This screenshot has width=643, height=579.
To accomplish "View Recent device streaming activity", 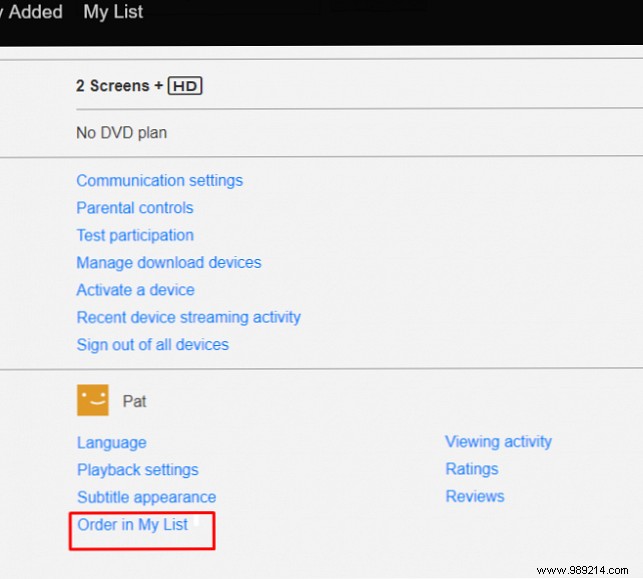I will tap(188, 317).
